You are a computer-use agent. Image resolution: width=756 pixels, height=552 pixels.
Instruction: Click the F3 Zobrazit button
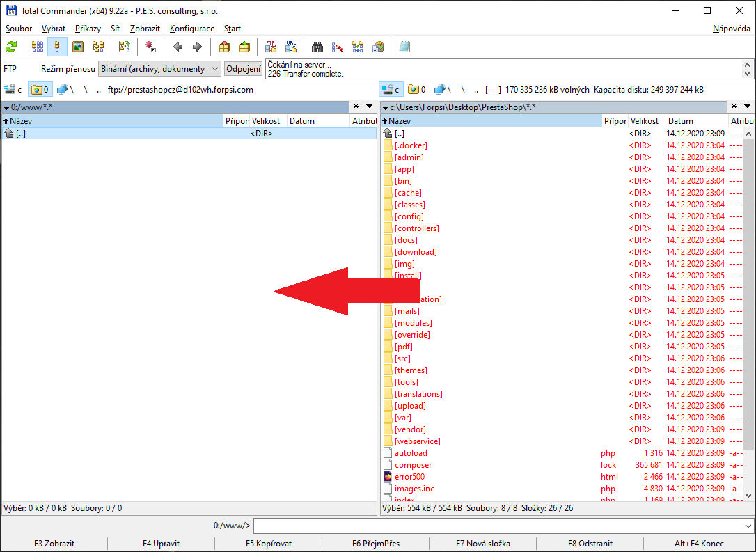click(54, 544)
